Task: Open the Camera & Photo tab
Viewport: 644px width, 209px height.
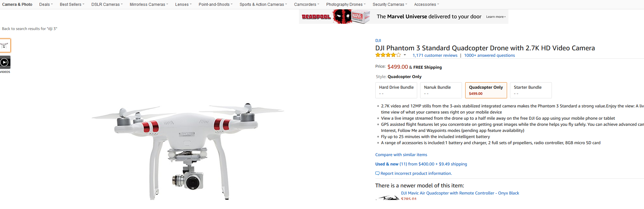Action: point(17,5)
